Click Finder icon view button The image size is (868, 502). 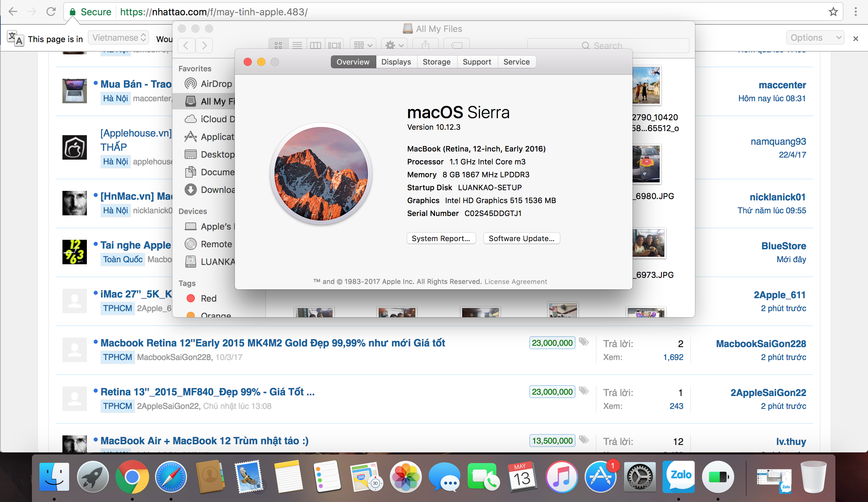coord(278,45)
